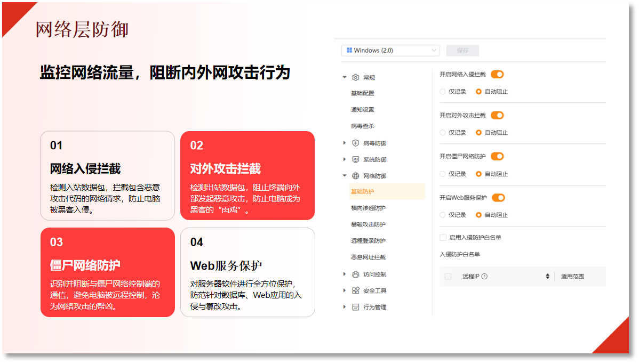The image size is (639, 364).
Task: Open the Windows (2.0) dropdown
Action: click(x=390, y=51)
